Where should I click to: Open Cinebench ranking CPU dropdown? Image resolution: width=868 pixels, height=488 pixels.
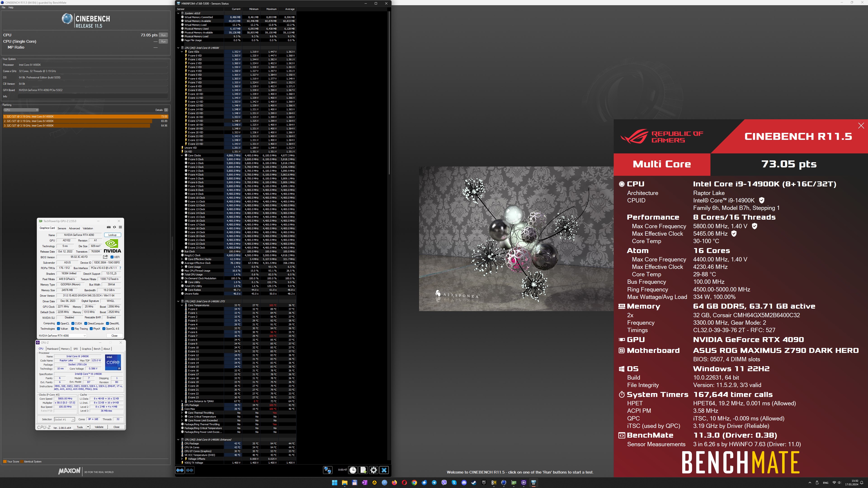tap(21, 110)
